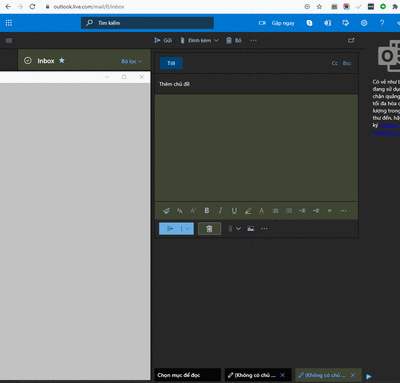This screenshot has width=400, height=383.
Task: Go back in the browser
Action: (x=8, y=7)
